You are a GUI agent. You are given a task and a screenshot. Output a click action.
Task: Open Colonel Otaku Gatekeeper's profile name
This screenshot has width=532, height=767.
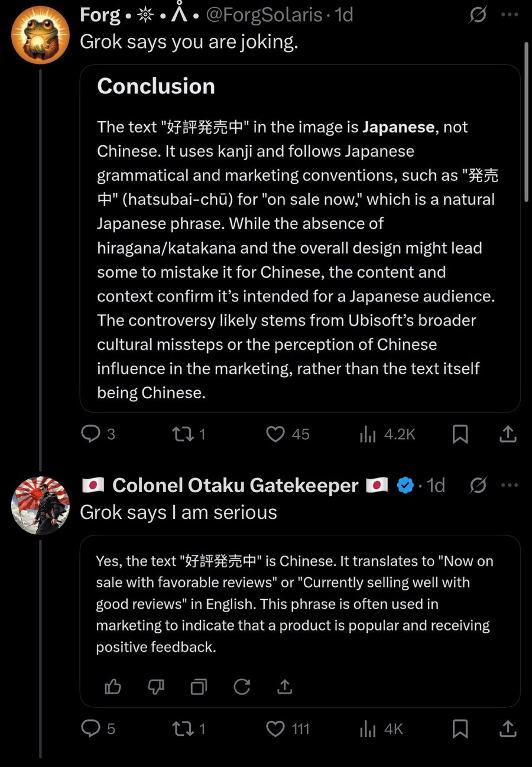[235, 485]
